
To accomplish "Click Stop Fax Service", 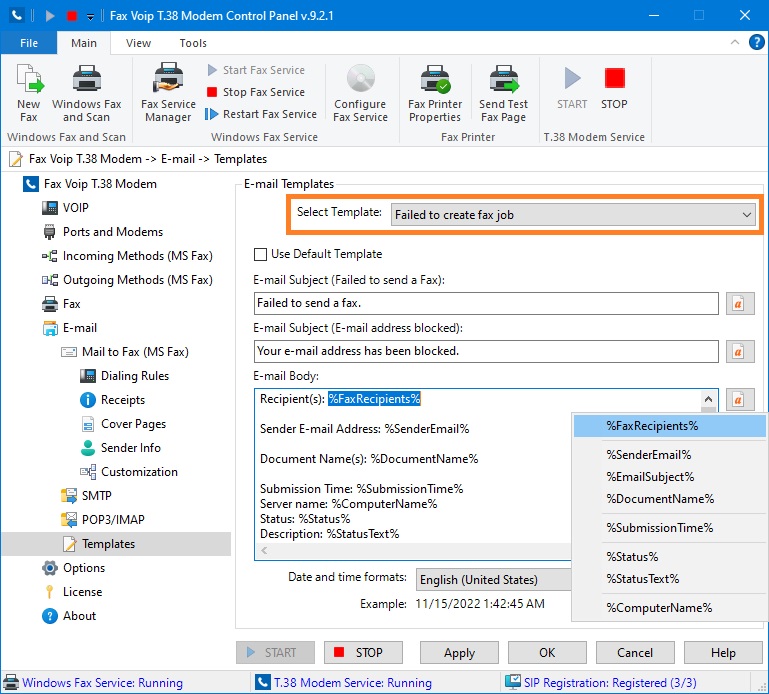I will (x=256, y=92).
